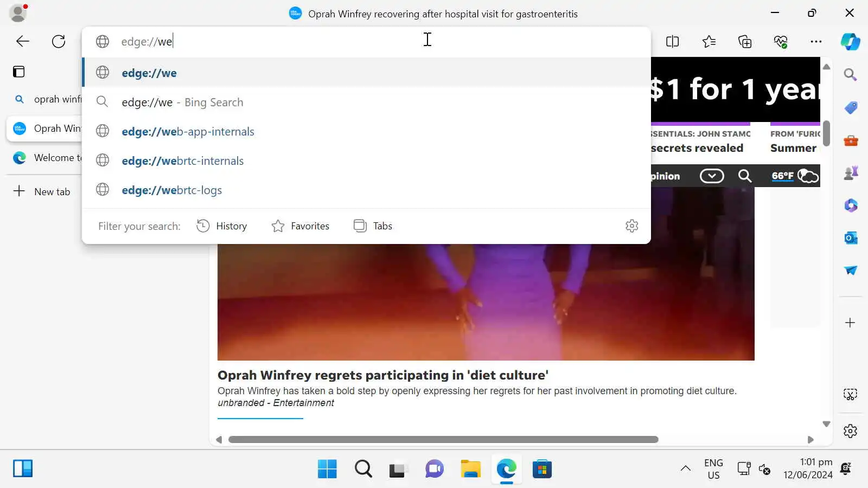Show hidden system tray icons
This screenshot has height=488, width=868.
pyautogui.click(x=686, y=468)
